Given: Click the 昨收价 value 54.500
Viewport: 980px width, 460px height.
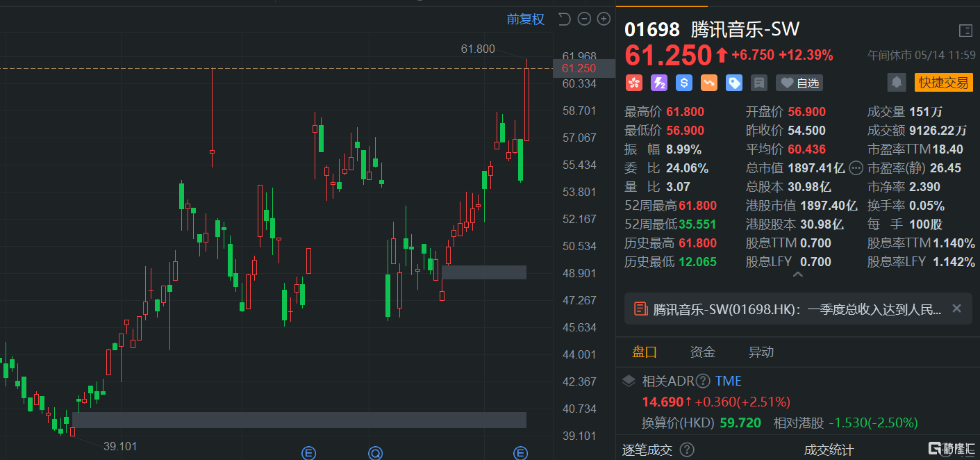Looking at the screenshot, I should [x=806, y=131].
